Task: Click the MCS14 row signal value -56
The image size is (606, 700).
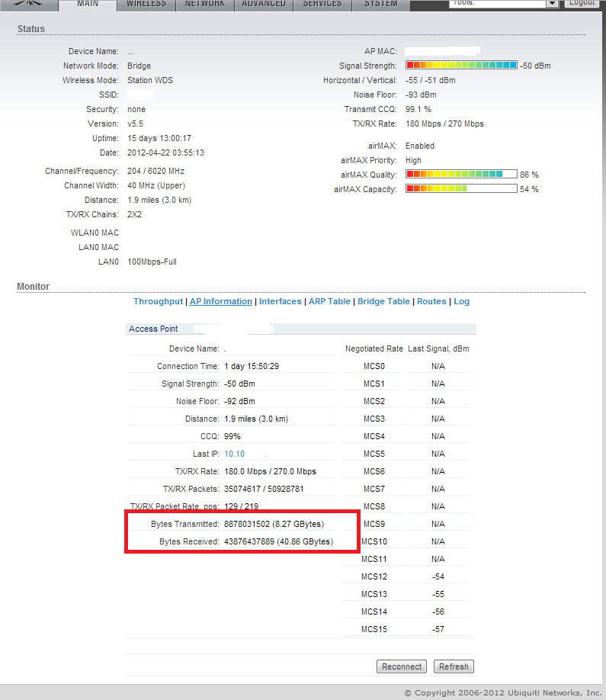Action: point(438,612)
